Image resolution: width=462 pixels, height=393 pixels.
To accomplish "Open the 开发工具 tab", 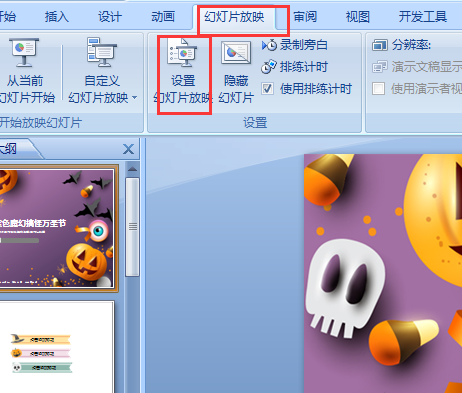I will click(423, 16).
